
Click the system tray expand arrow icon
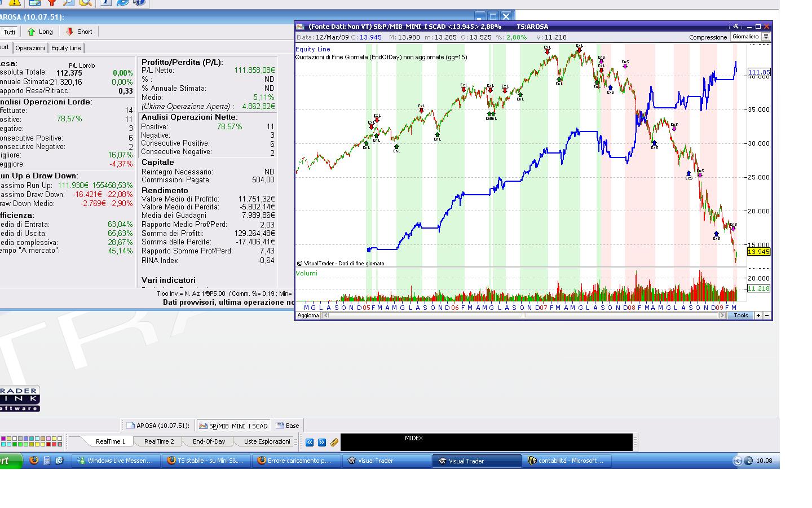737,461
